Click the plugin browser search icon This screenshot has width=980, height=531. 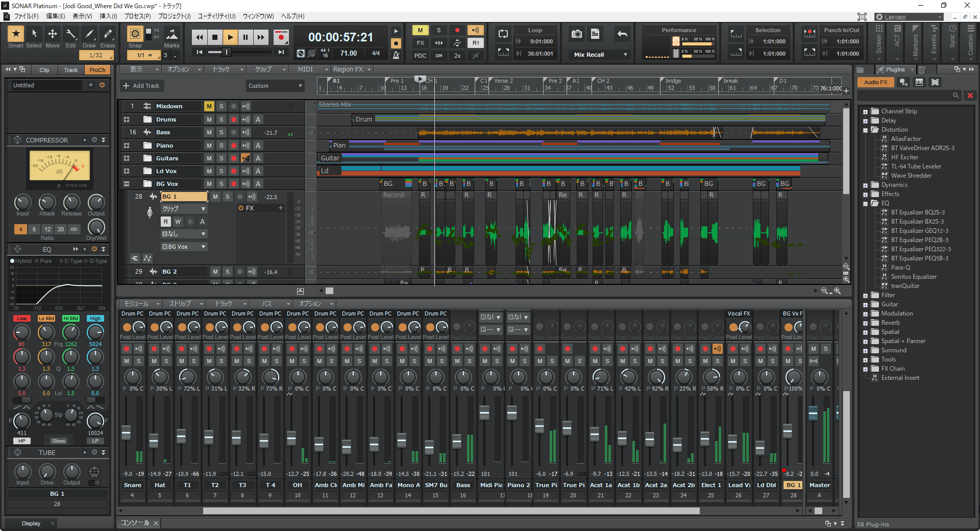point(956,95)
